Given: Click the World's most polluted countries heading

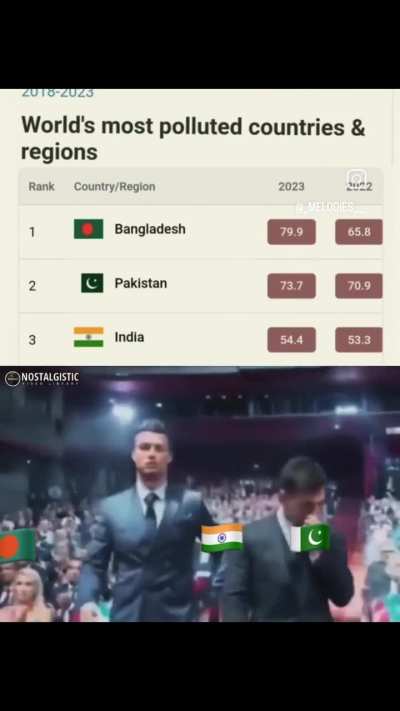Looking at the screenshot, I should (x=193, y=138).
